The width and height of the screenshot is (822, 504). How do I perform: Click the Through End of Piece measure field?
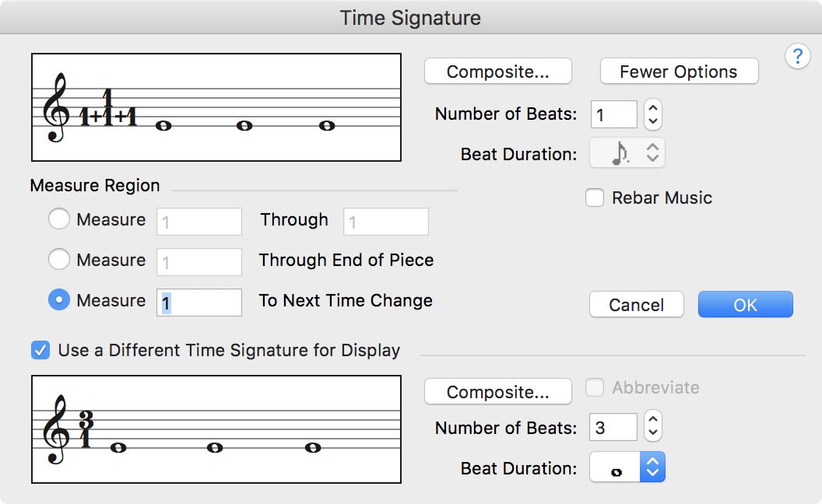click(199, 262)
